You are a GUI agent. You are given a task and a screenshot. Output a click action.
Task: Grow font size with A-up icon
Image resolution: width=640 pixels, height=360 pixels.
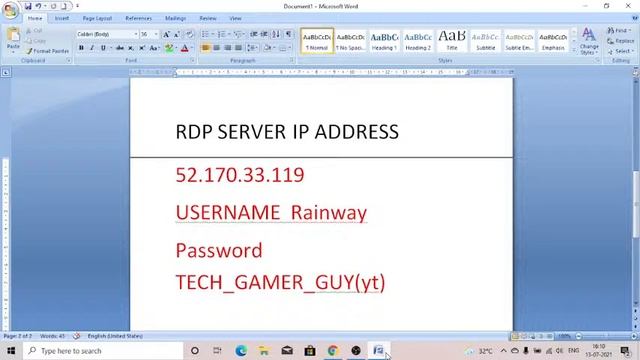(167, 34)
